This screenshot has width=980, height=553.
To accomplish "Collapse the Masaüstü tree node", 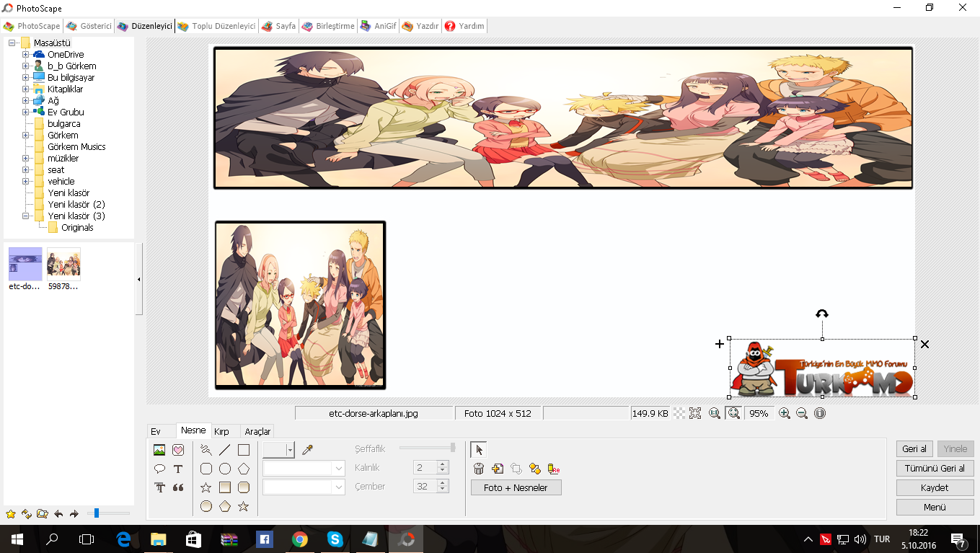I will 12,43.
